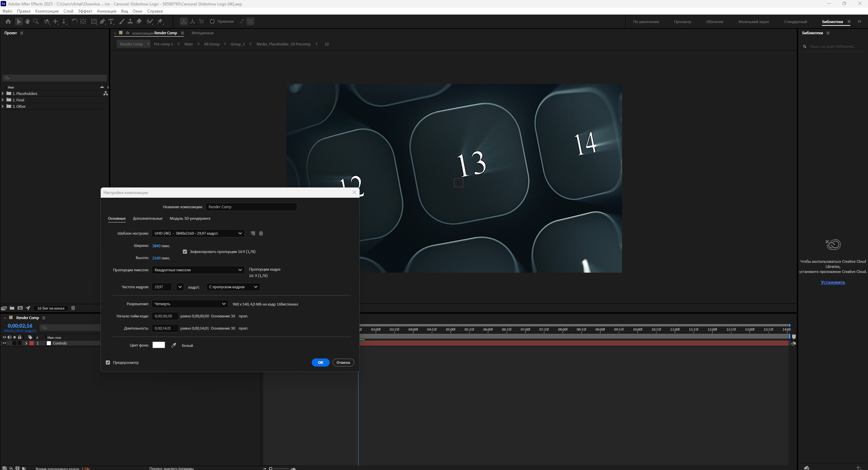Click the white background color swatch
Viewport: 868px width, 470px height.
[x=158, y=345]
